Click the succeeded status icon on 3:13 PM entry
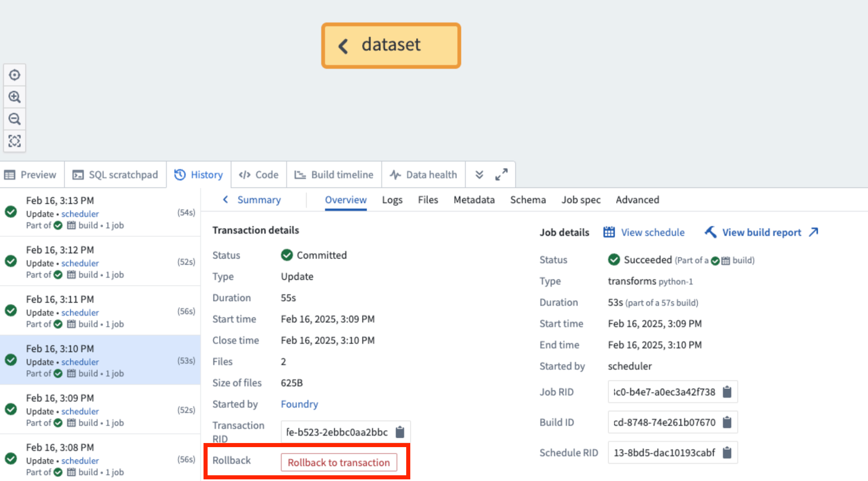 [11, 212]
